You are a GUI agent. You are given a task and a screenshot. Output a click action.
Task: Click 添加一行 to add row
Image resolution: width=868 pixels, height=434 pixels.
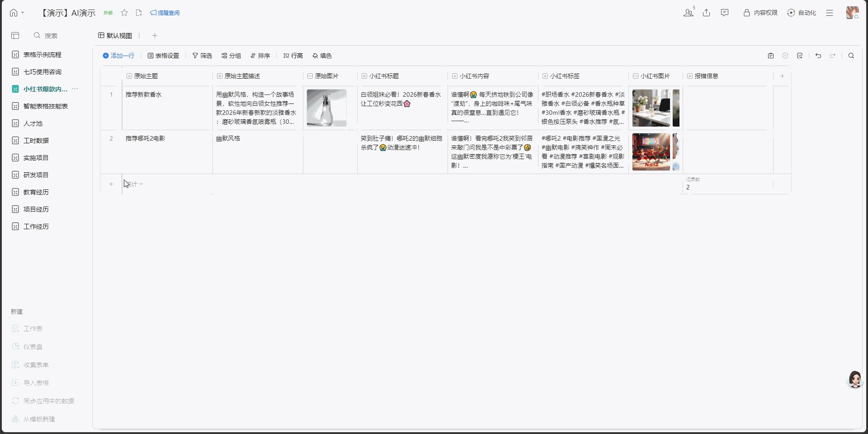coord(119,56)
